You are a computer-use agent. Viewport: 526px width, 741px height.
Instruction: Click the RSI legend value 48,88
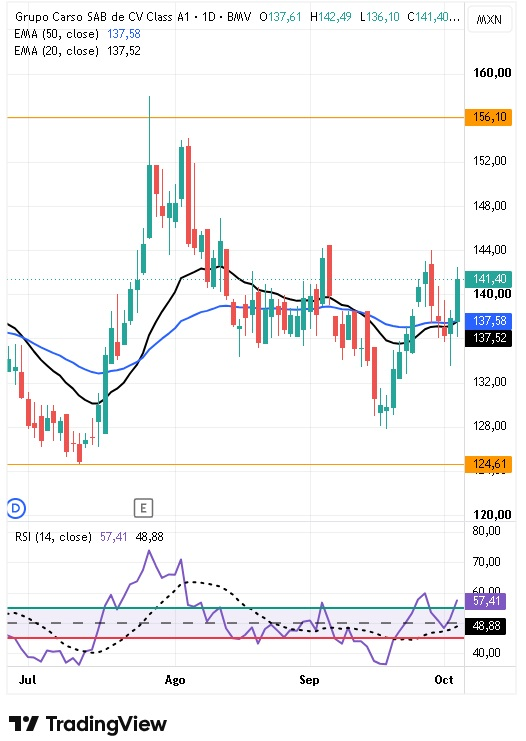point(149,537)
